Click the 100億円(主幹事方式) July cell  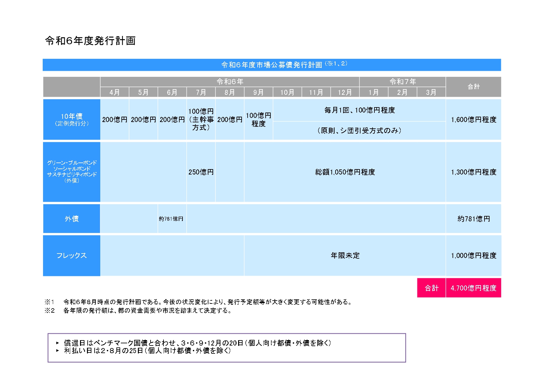(x=201, y=119)
